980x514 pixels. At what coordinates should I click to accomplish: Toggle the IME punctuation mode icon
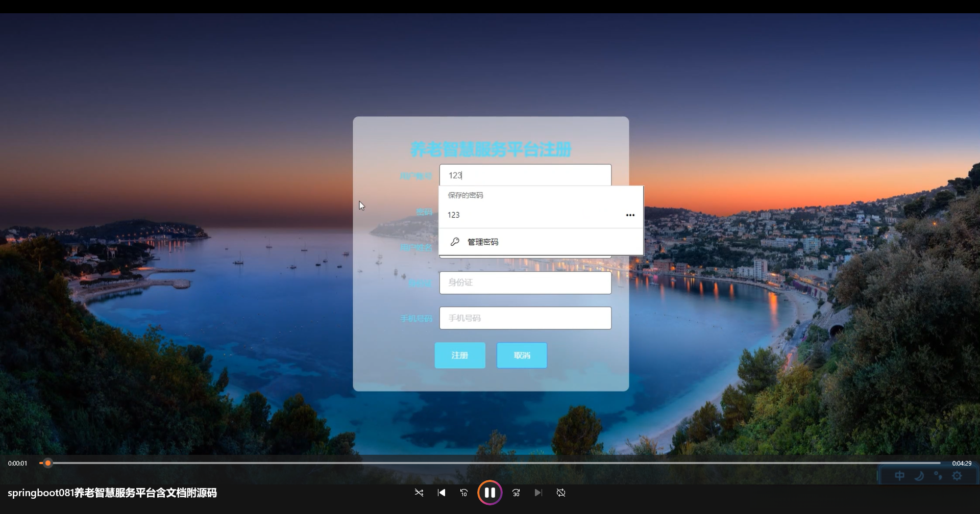(938, 476)
